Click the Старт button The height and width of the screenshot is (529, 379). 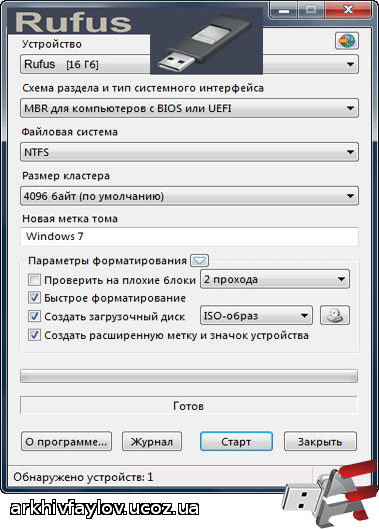[x=236, y=441]
